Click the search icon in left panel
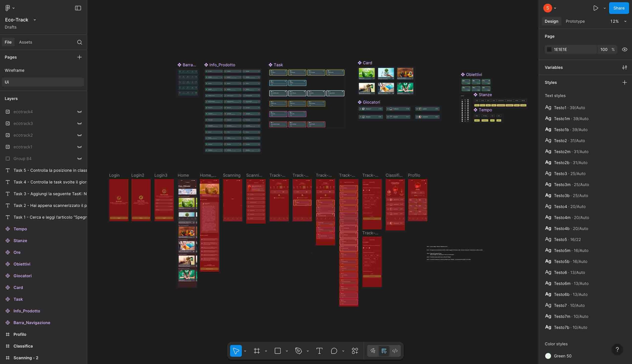Screen dimensions: 632x364 (79, 42)
